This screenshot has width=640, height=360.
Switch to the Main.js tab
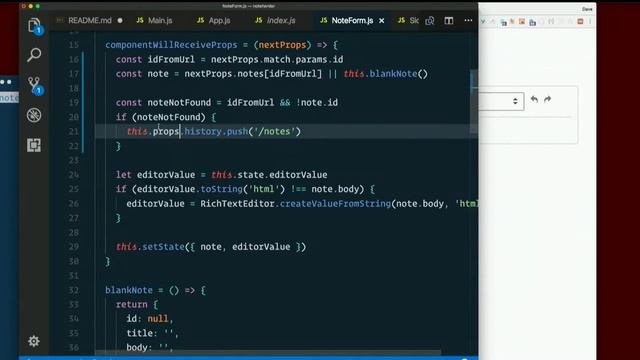154,20
